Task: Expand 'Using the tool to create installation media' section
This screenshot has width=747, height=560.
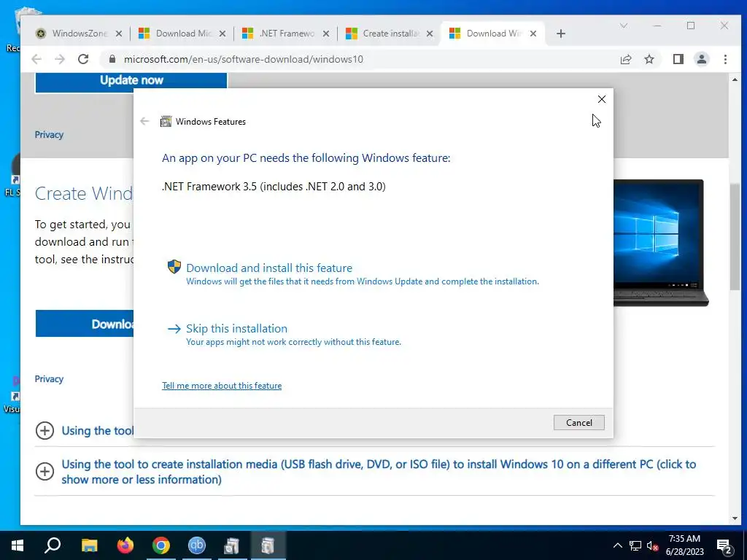Action: (44, 472)
